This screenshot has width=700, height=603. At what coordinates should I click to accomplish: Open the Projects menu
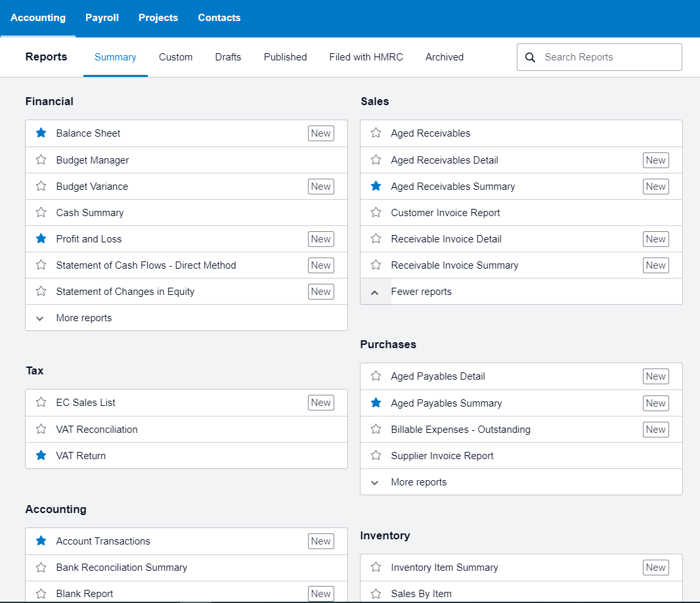click(158, 18)
